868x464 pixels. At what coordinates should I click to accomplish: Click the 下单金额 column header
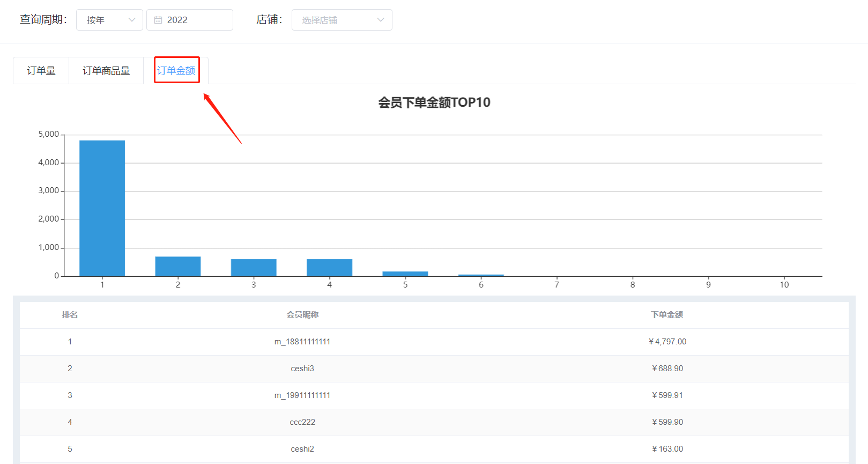point(667,315)
